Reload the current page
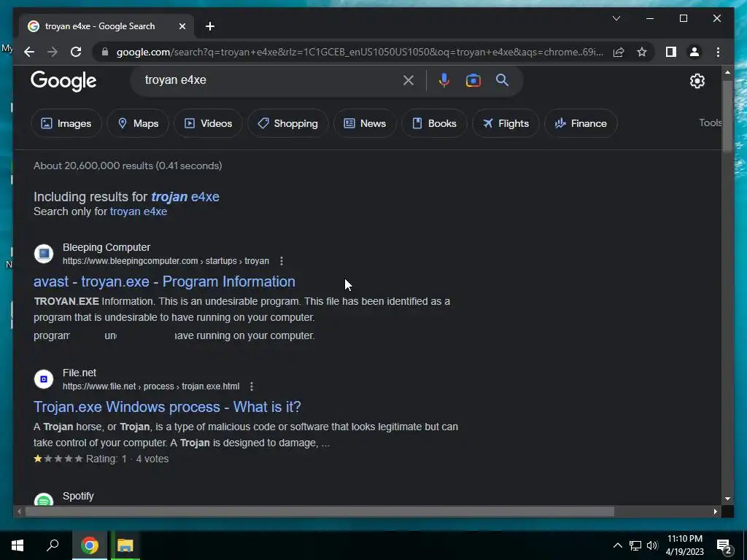Viewport: 747px width, 560px height. click(76, 52)
